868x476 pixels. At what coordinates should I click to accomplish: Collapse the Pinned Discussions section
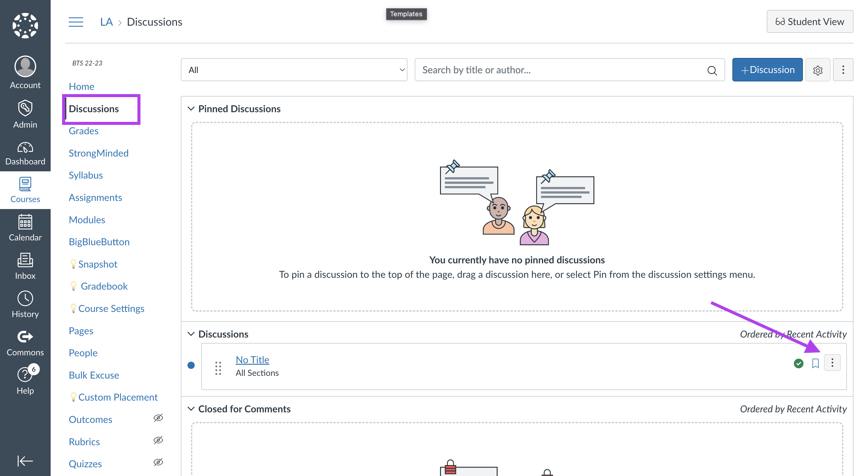(191, 109)
